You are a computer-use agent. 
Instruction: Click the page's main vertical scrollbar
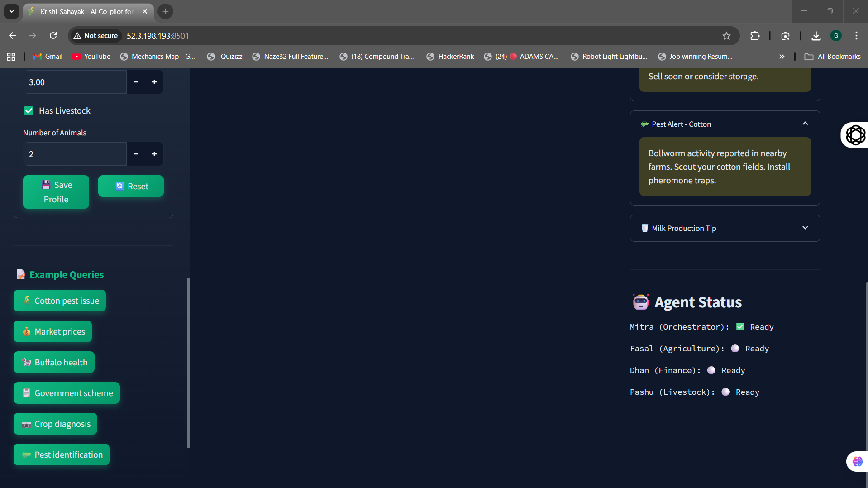coord(866,385)
